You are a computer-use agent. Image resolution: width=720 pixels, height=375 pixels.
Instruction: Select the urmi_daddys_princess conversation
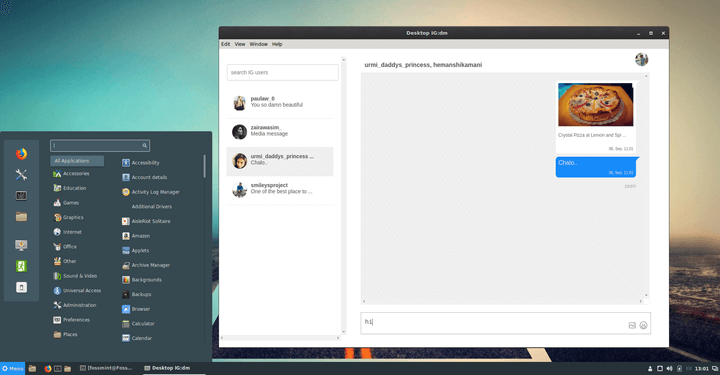coord(280,162)
